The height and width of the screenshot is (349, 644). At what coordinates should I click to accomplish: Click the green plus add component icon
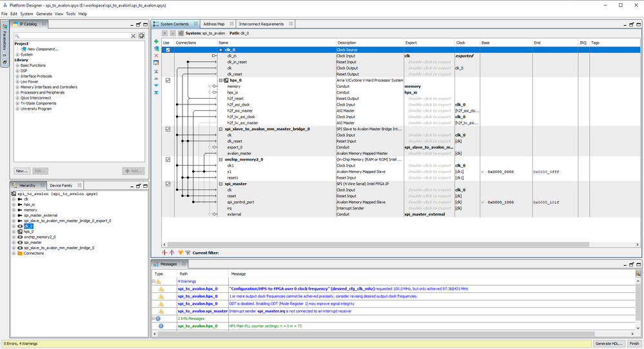click(156, 42)
